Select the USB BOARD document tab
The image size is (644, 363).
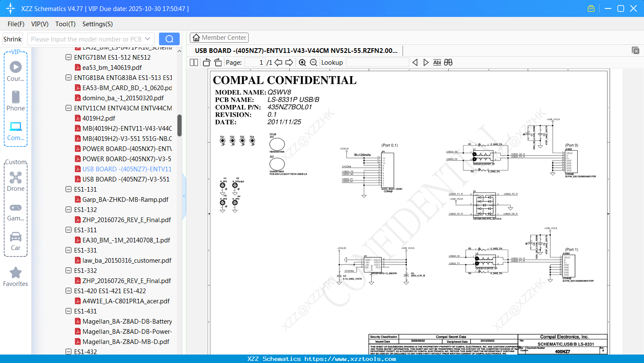pos(296,50)
